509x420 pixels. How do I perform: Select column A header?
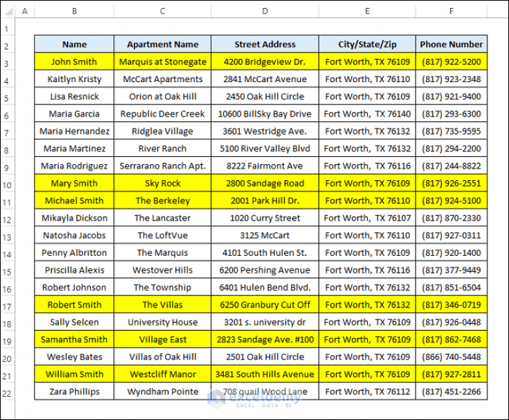coord(25,11)
